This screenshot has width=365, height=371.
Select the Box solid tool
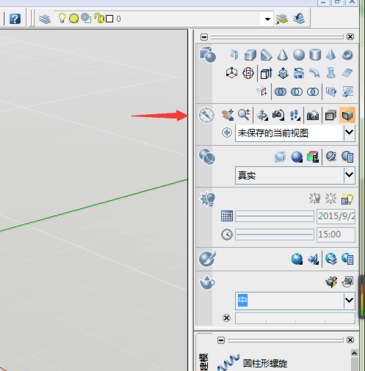(x=250, y=55)
